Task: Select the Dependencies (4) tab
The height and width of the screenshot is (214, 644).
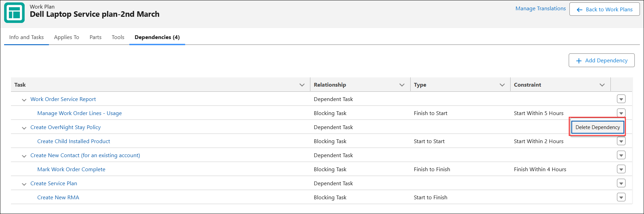Action: 157,37
